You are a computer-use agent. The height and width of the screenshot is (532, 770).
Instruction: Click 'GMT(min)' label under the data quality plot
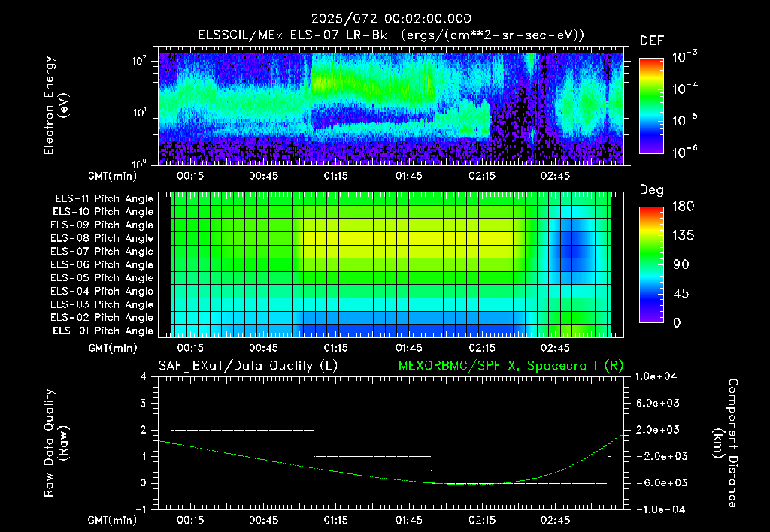113,520
